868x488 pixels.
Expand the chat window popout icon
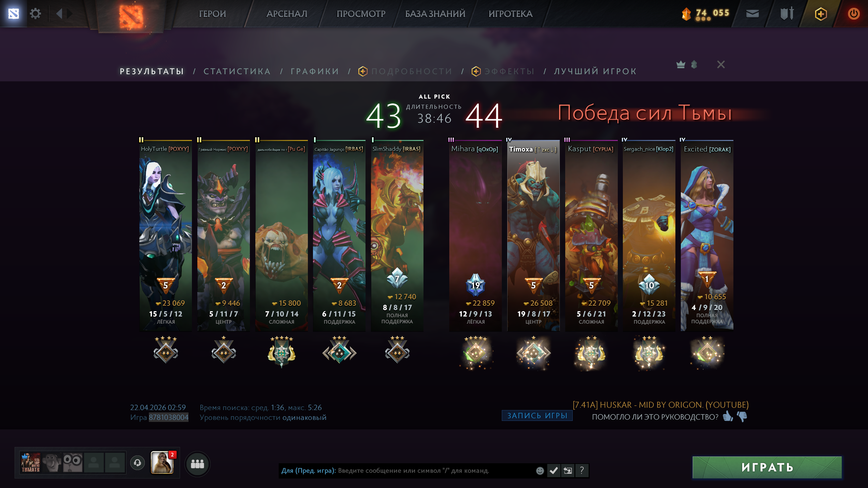[568, 470]
